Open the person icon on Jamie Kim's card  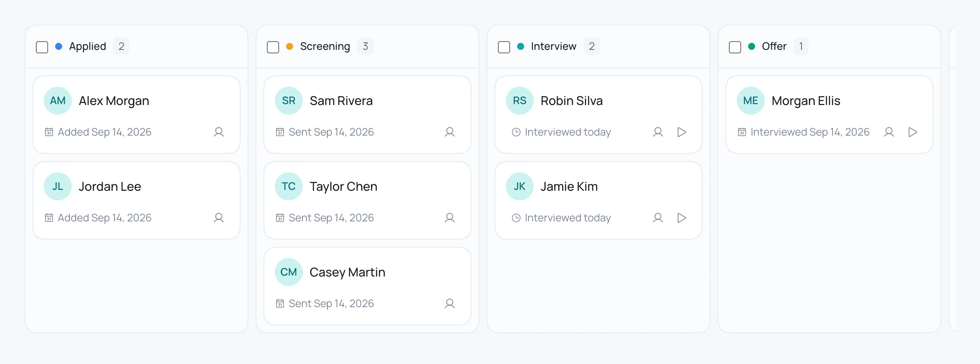click(x=658, y=218)
